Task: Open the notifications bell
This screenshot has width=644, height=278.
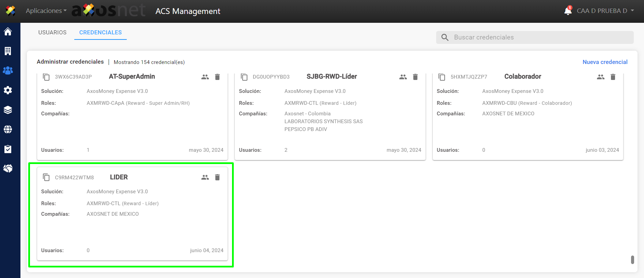Action: point(568,11)
